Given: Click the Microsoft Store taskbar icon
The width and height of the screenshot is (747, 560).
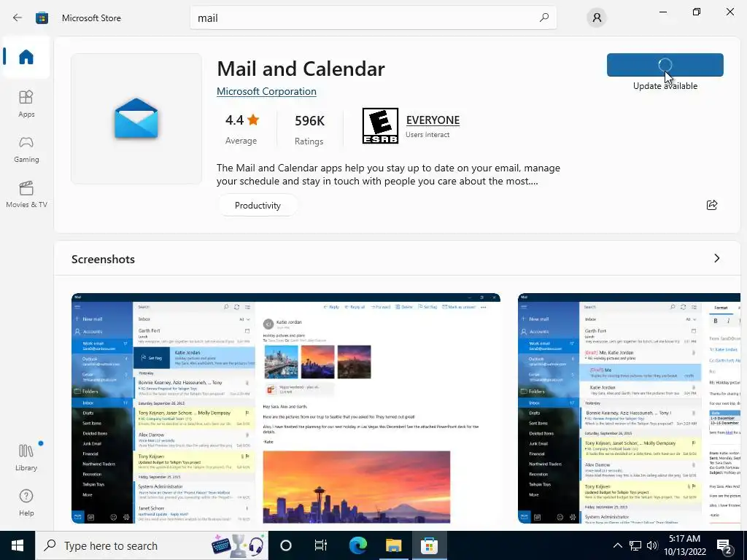Looking at the screenshot, I should tap(429, 545).
